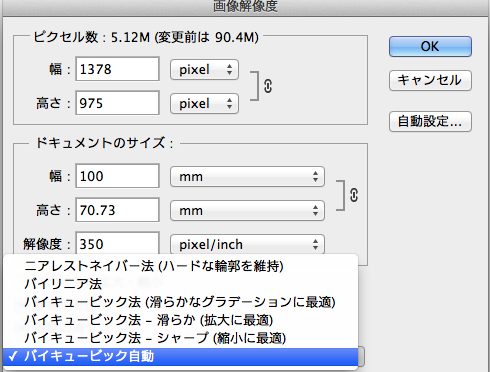Image resolution: width=490 pixels, height=372 pixels.
Task: Open the pixel width unit dropdown
Action: tap(204, 70)
